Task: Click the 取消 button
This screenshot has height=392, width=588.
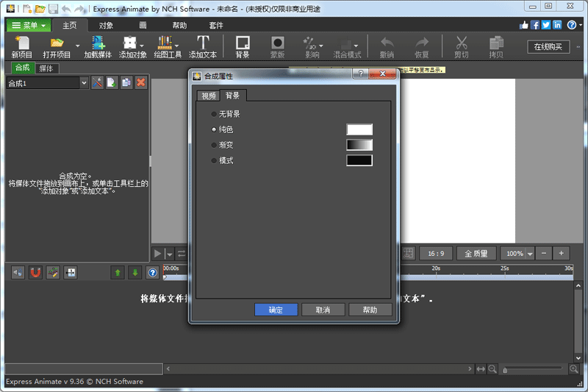Action: [x=323, y=310]
